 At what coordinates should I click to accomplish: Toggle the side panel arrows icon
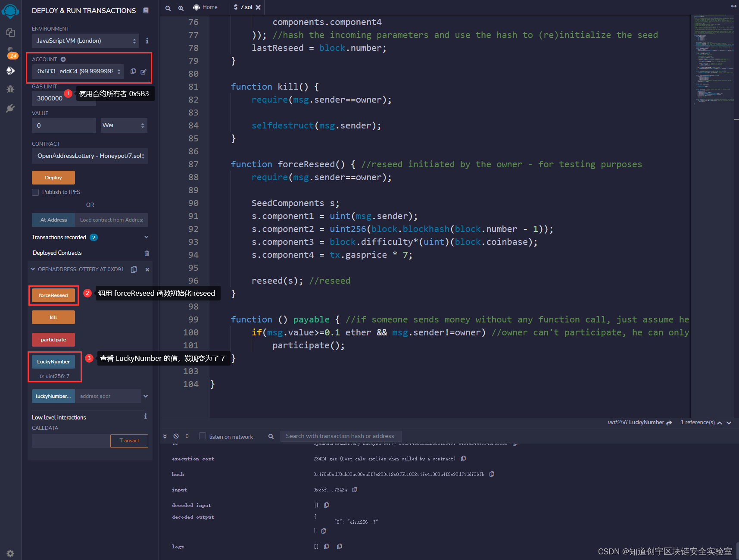(733, 6)
